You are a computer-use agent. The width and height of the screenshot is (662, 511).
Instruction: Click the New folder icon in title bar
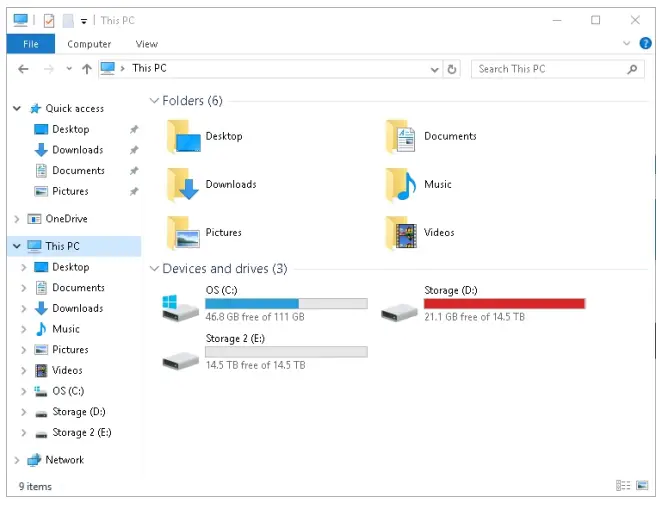tap(68, 20)
